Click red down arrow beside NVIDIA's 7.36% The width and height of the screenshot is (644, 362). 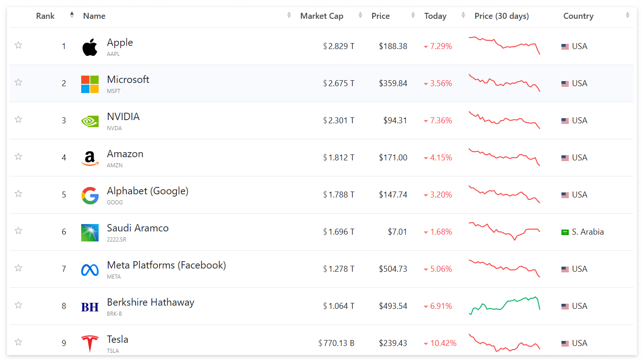[x=426, y=121]
